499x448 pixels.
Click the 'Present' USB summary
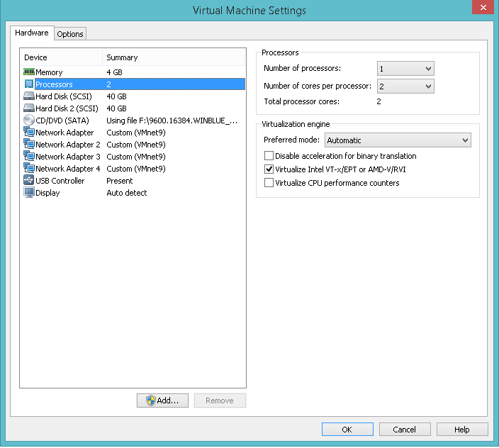(x=119, y=181)
